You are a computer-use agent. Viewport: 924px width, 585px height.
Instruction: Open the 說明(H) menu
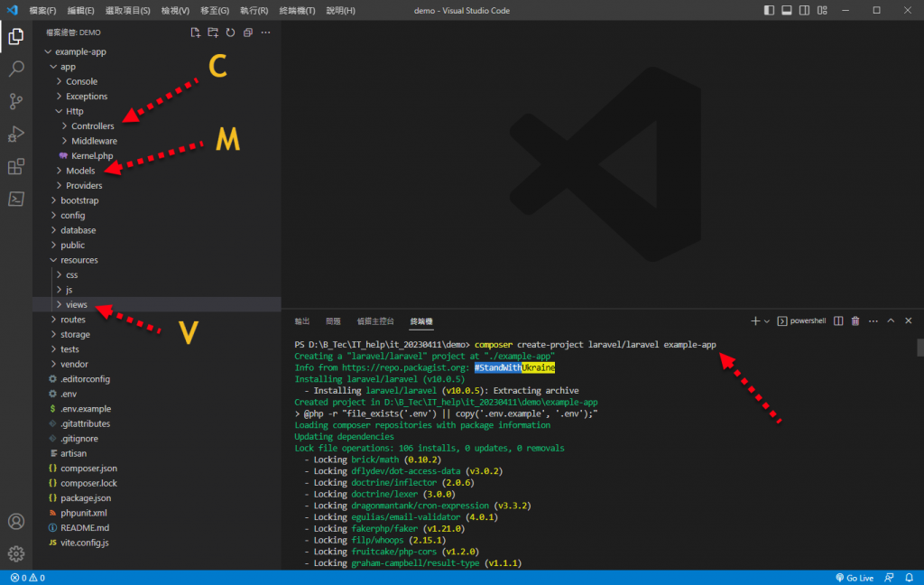[x=340, y=11]
